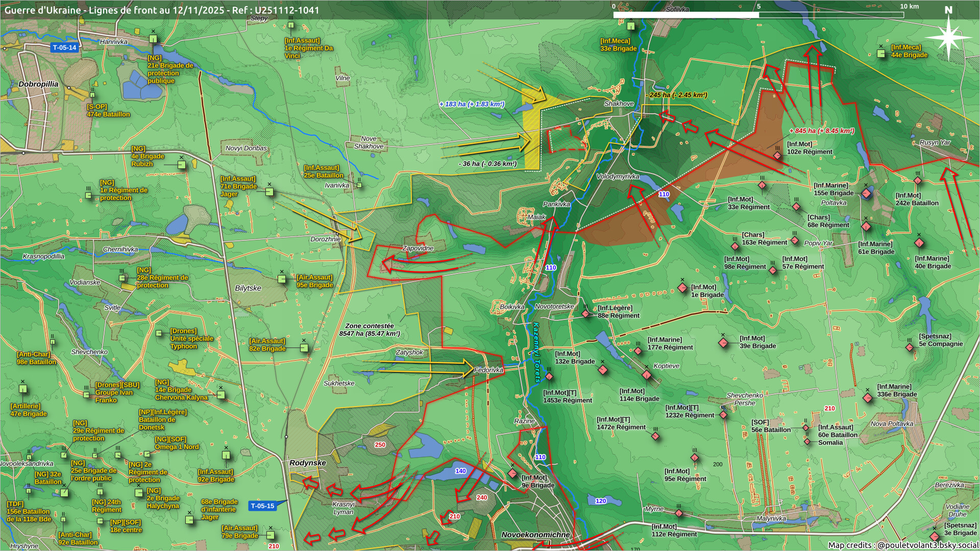Select the 82e Brigade unit square marker
The width and height of the screenshot is (980, 551).
(x=304, y=348)
